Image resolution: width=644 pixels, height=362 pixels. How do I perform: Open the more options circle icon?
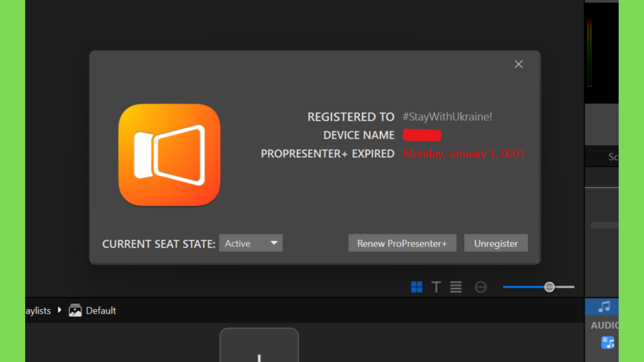coord(480,287)
